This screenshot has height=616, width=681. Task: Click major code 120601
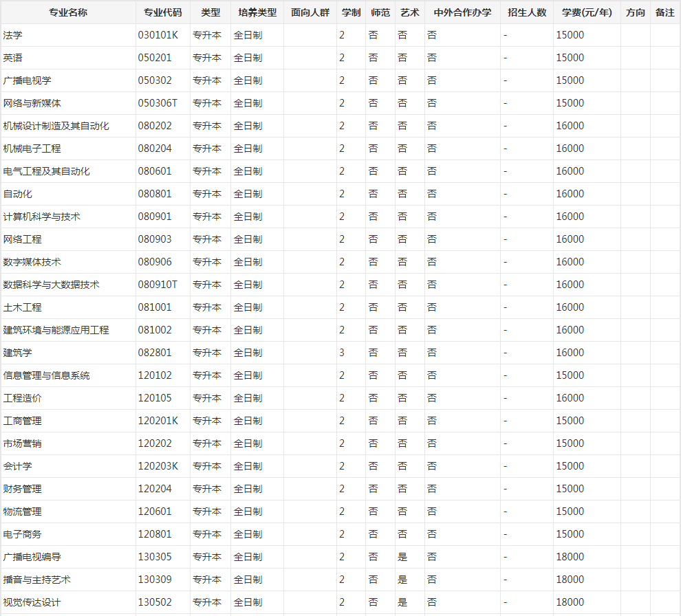[155, 511]
